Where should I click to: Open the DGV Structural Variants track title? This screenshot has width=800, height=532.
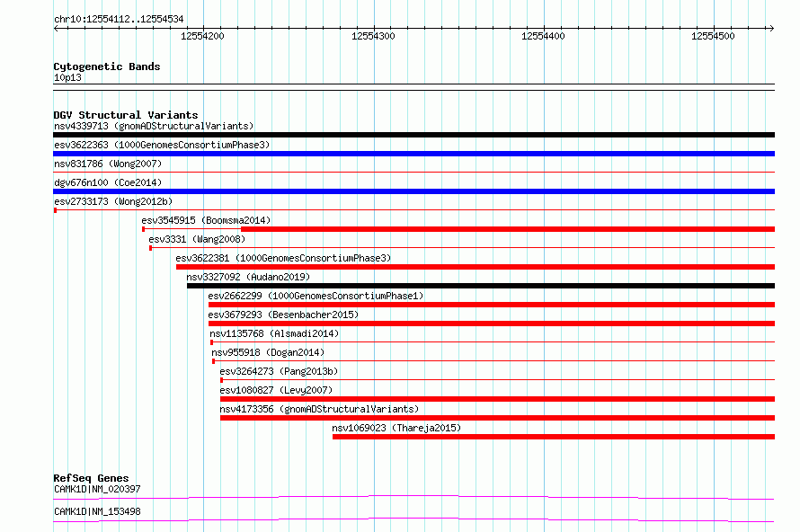(x=126, y=115)
